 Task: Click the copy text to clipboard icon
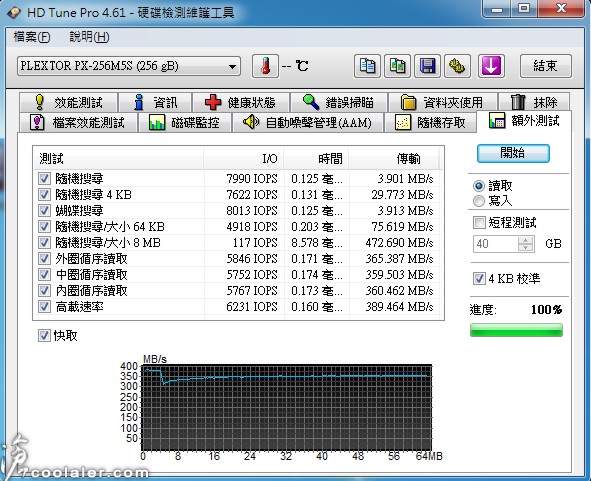(x=367, y=66)
